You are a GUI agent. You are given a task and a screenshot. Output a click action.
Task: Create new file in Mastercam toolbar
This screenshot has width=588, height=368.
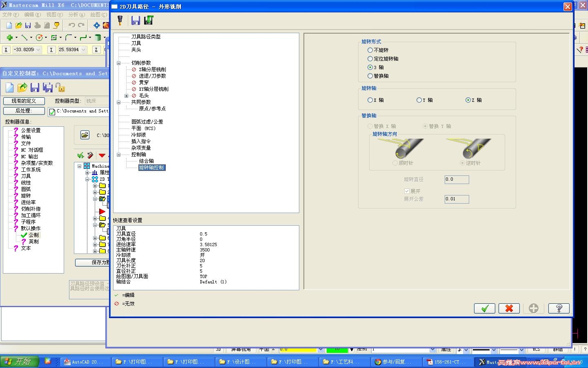(x=9, y=25)
